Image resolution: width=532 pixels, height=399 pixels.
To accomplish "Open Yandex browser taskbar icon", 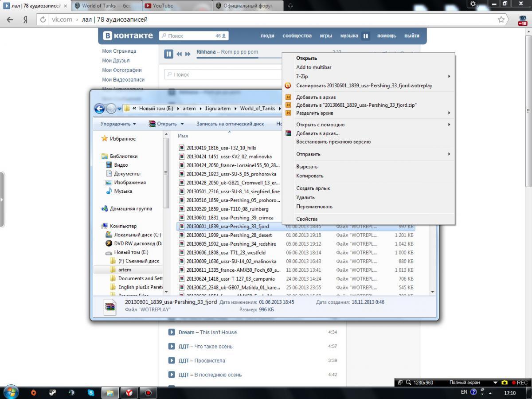I will click(128, 393).
